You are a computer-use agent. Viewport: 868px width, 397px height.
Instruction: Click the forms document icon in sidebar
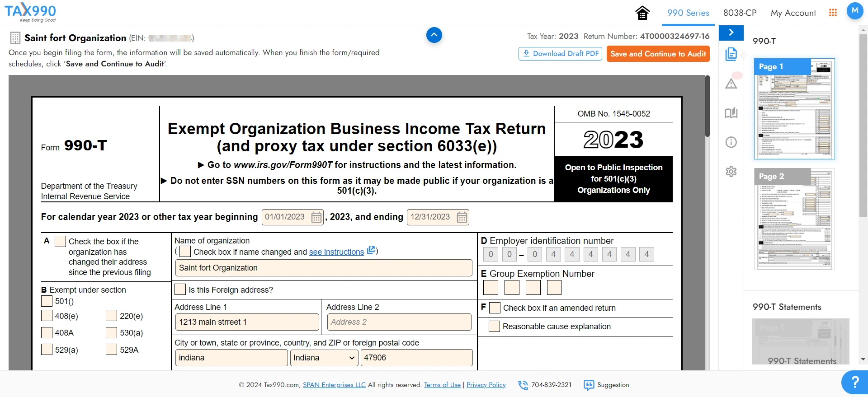coord(731,54)
